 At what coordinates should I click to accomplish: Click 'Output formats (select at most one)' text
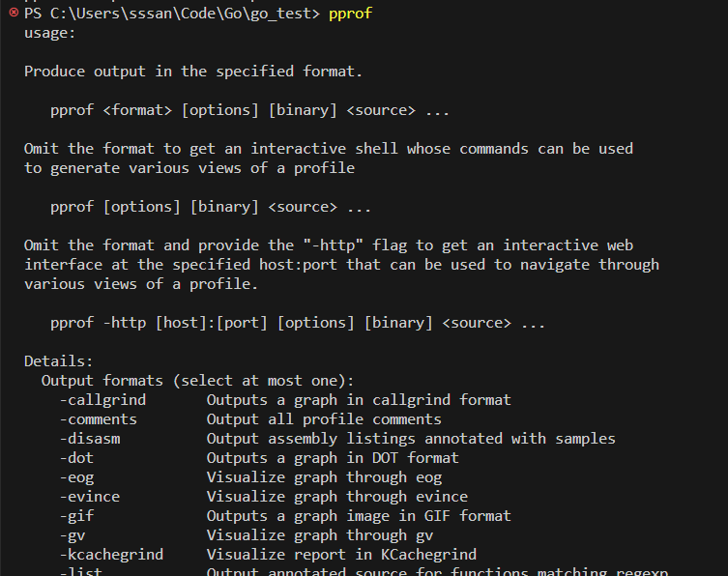point(198,381)
